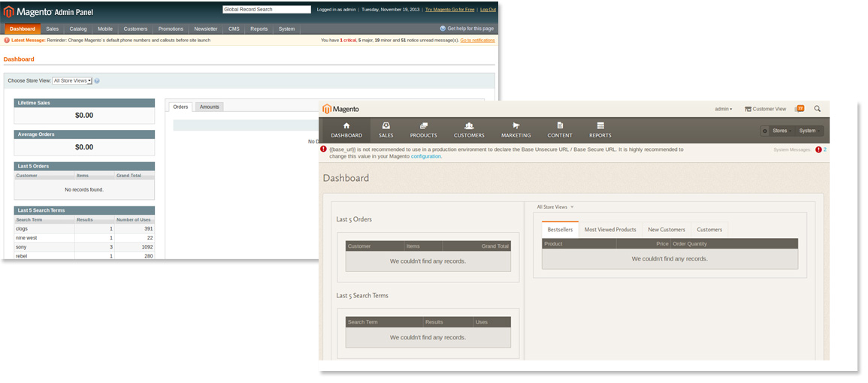The height and width of the screenshot is (383, 868).
Task: Open the CMS menu in old admin panel
Action: point(234,29)
